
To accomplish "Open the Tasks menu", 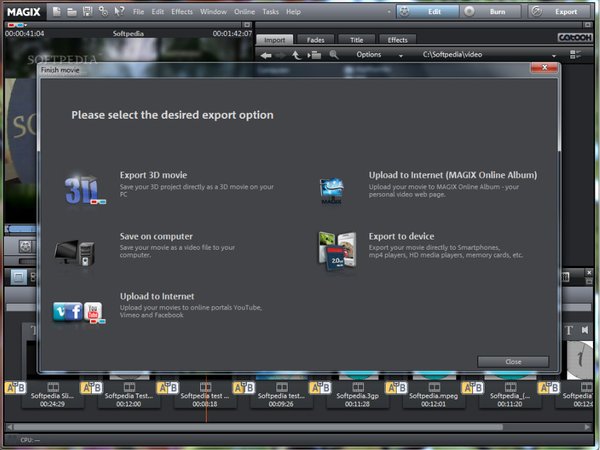I will click(x=270, y=12).
